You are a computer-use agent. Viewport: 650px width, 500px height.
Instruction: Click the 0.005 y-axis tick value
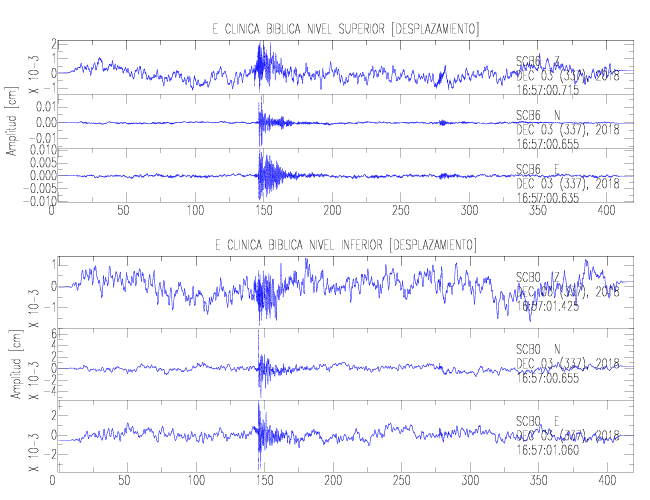tap(43, 162)
